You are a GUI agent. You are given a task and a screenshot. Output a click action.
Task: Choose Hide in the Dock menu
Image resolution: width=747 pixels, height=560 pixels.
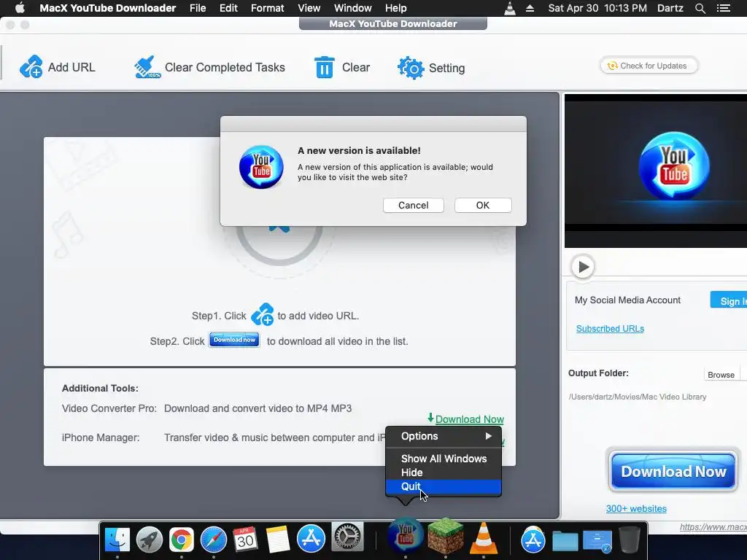pos(443,472)
